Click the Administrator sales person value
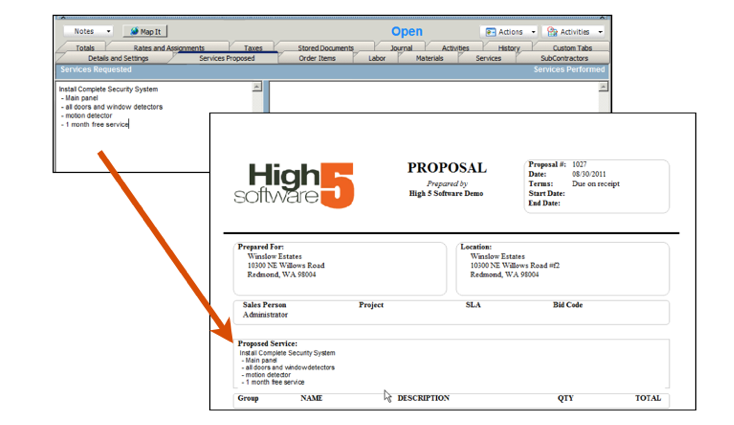The height and width of the screenshot is (425, 734). coord(265,315)
